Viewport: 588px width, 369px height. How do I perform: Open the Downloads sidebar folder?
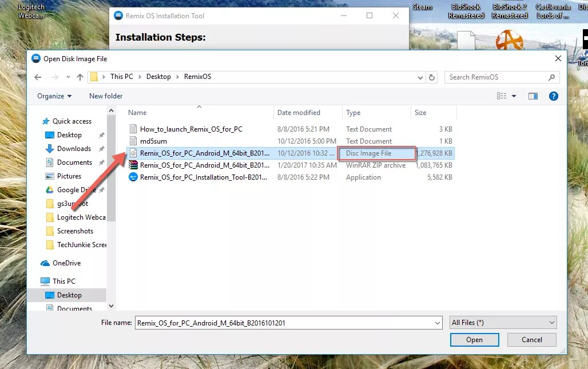pyautogui.click(x=74, y=149)
